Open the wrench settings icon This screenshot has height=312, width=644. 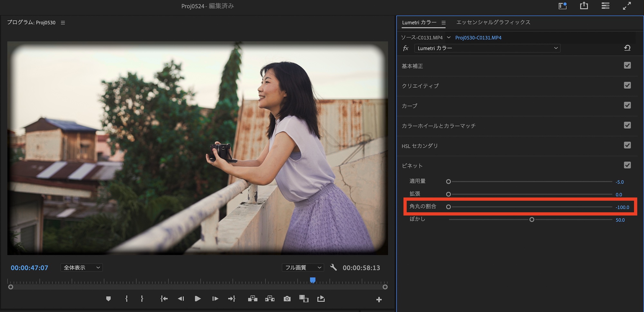[333, 267]
